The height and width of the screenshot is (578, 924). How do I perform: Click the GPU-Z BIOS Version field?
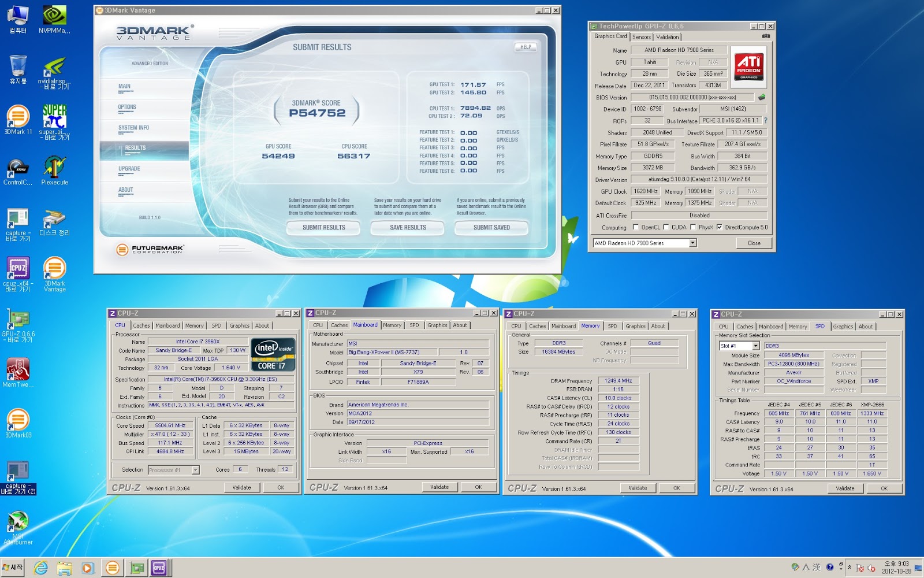tap(692, 98)
